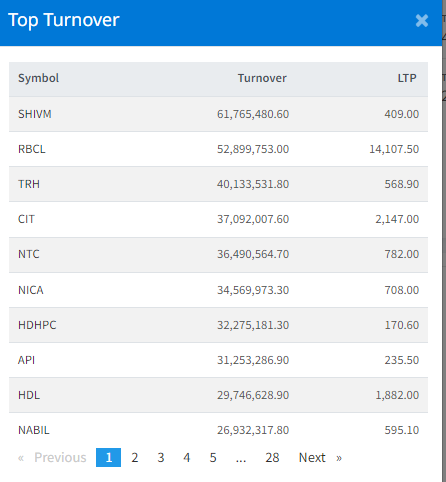Open page 4 in pagination
Image resolution: width=446 pixels, height=482 pixels.
[187, 457]
